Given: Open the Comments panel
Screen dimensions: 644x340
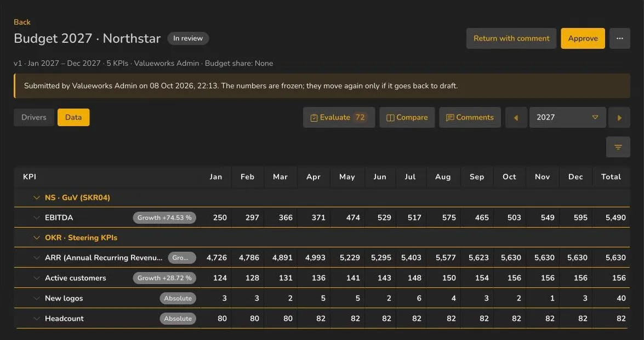Looking at the screenshot, I should point(470,117).
